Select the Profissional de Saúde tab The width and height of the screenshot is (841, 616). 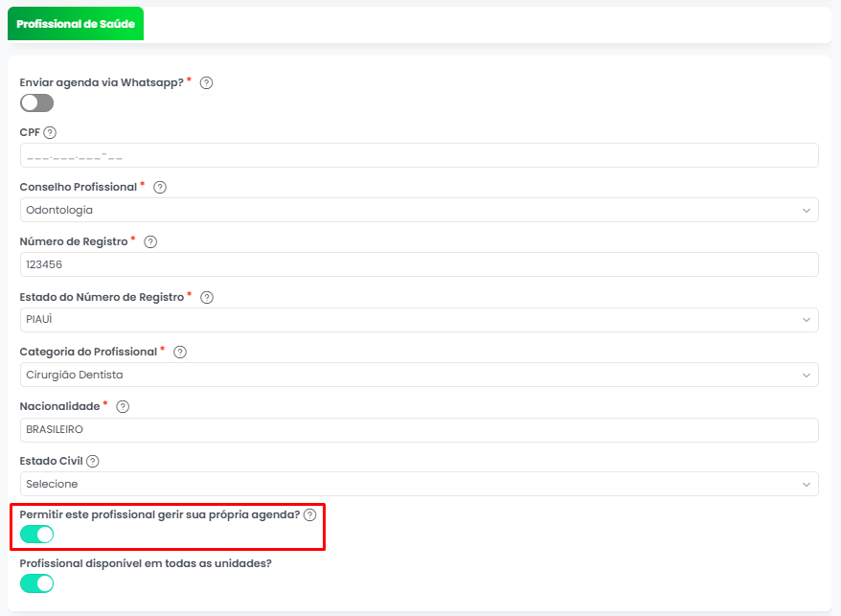pyautogui.click(x=76, y=24)
